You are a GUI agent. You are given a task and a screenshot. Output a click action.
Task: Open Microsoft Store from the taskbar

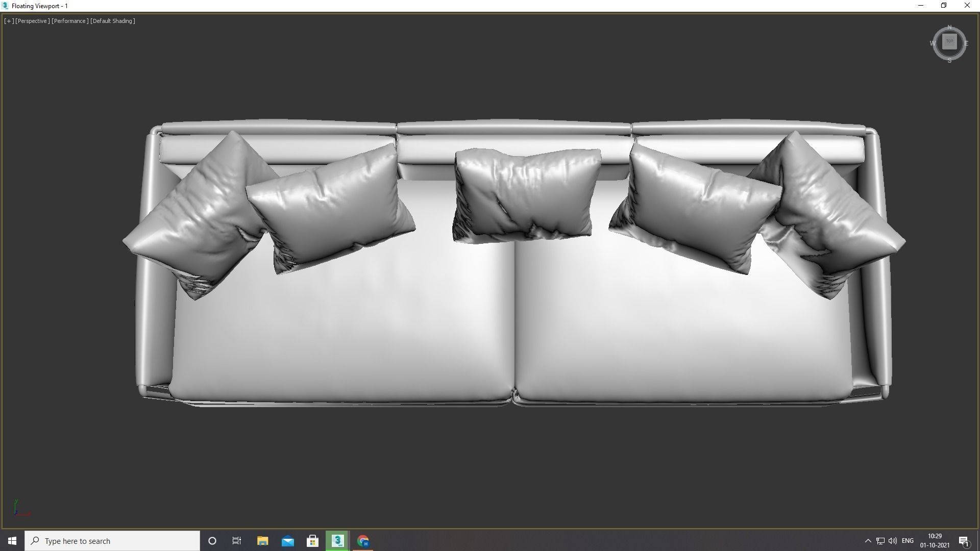click(x=312, y=541)
